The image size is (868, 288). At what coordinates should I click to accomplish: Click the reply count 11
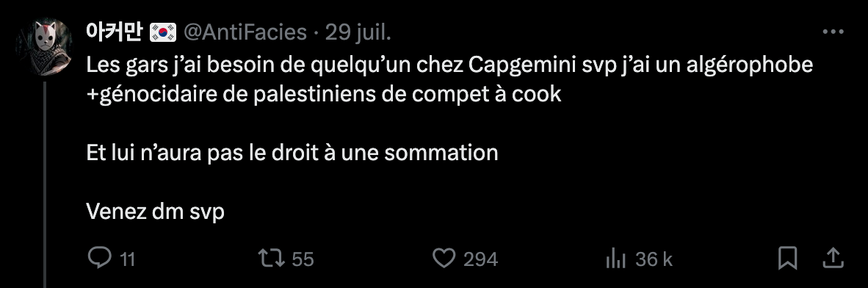pyautogui.click(x=128, y=259)
